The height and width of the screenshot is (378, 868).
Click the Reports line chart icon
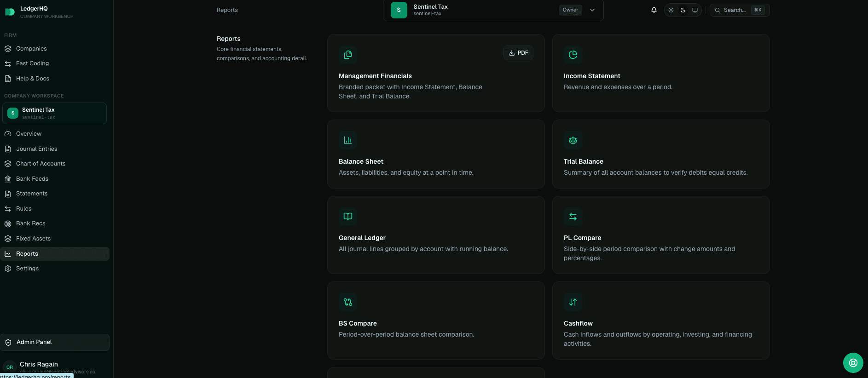click(x=8, y=254)
